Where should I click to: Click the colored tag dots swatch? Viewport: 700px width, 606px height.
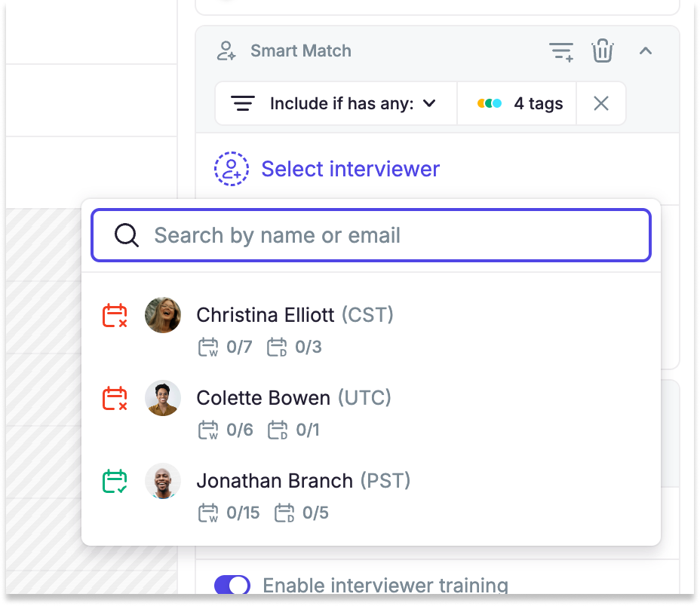coord(490,103)
